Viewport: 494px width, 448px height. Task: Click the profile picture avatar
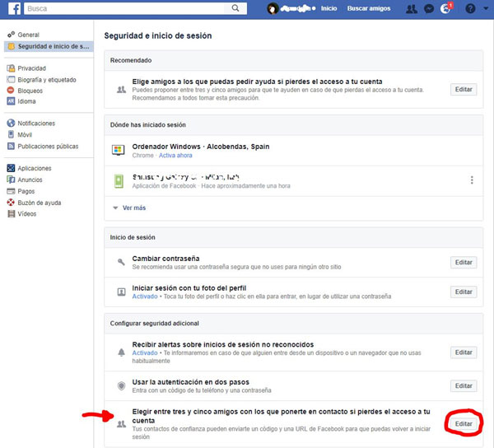click(x=273, y=8)
